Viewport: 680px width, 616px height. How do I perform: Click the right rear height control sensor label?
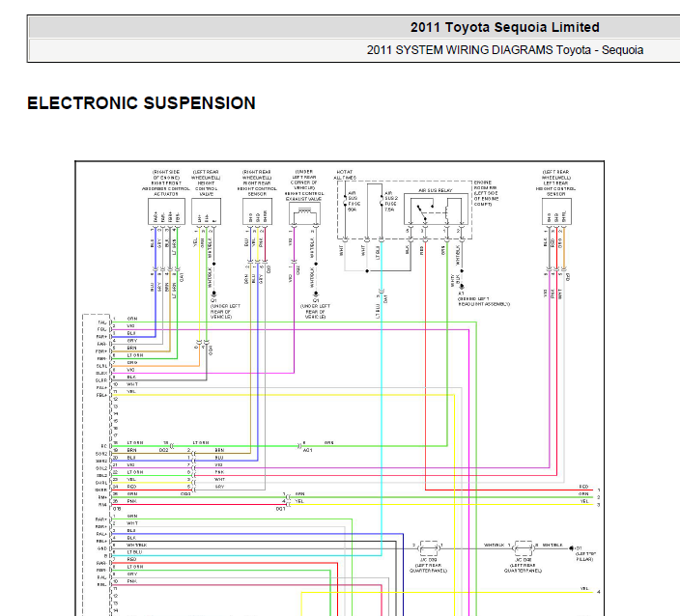tap(257, 182)
